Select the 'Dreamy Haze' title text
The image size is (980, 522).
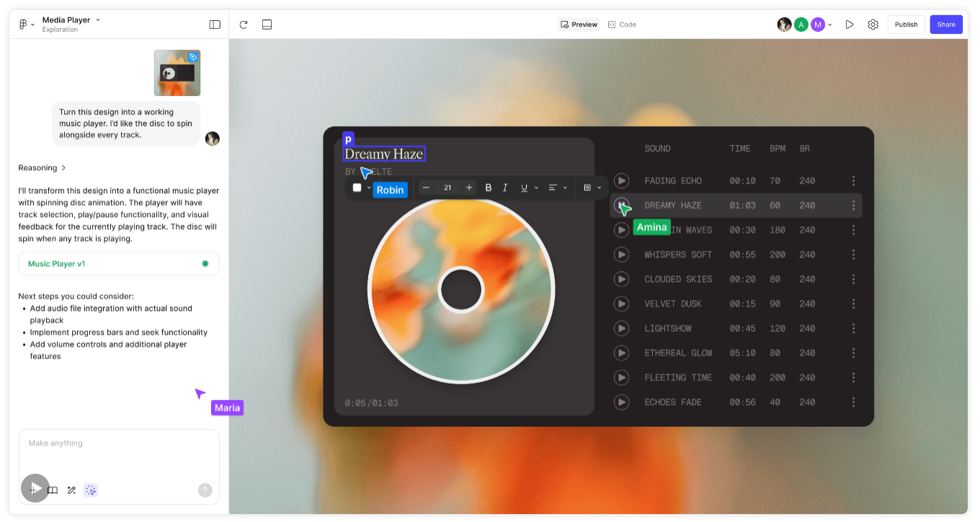coord(384,154)
